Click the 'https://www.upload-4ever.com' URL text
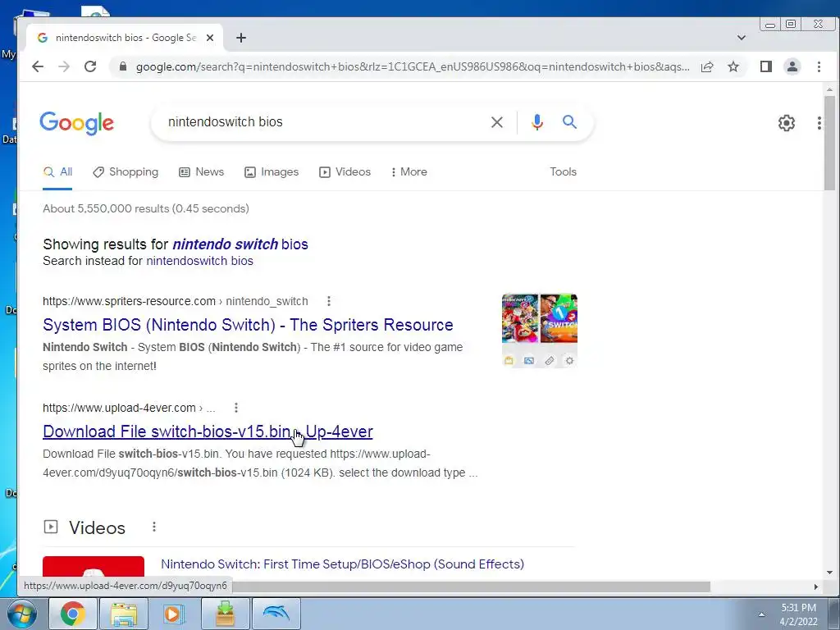 click(x=119, y=408)
